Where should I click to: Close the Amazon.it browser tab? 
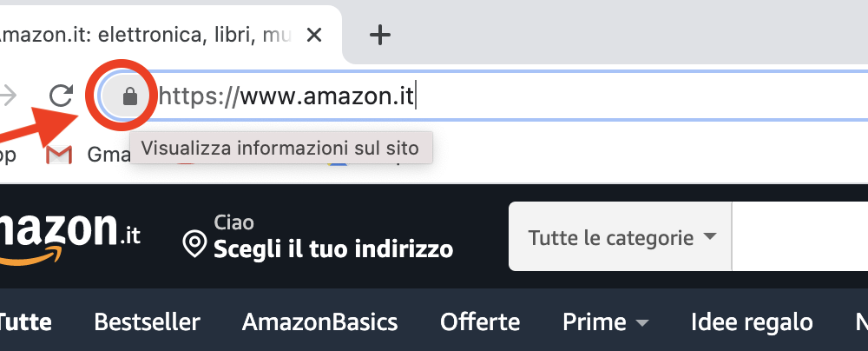[314, 36]
